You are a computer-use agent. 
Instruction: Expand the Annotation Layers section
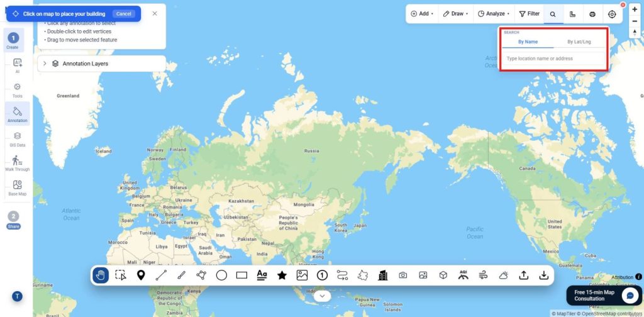(x=101, y=64)
